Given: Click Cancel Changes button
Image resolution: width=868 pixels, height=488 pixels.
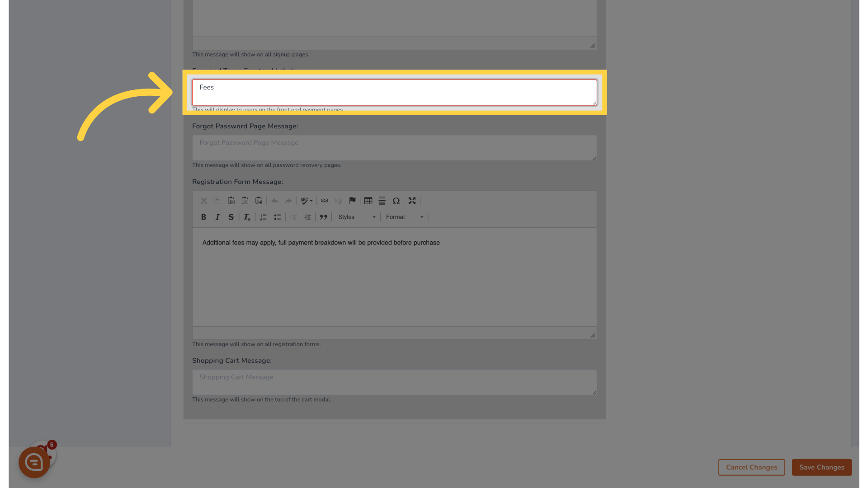Looking at the screenshot, I should [752, 467].
